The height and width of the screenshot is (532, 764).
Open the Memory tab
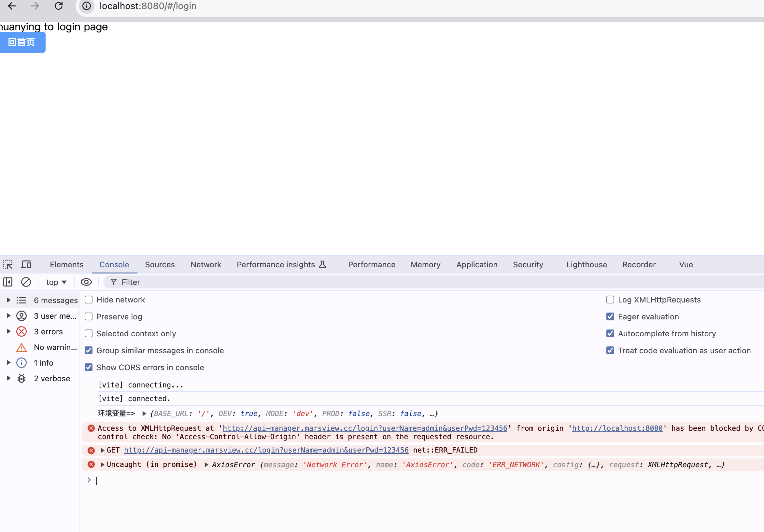coord(426,265)
